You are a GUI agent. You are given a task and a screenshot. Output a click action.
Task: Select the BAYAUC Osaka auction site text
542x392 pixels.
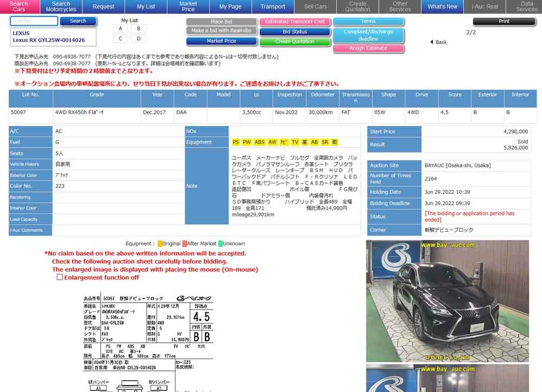point(457,166)
